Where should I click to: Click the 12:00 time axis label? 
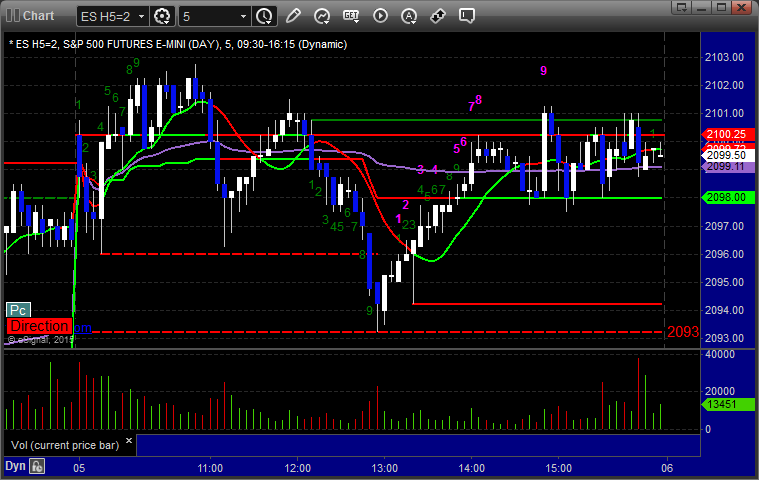tap(297, 468)
